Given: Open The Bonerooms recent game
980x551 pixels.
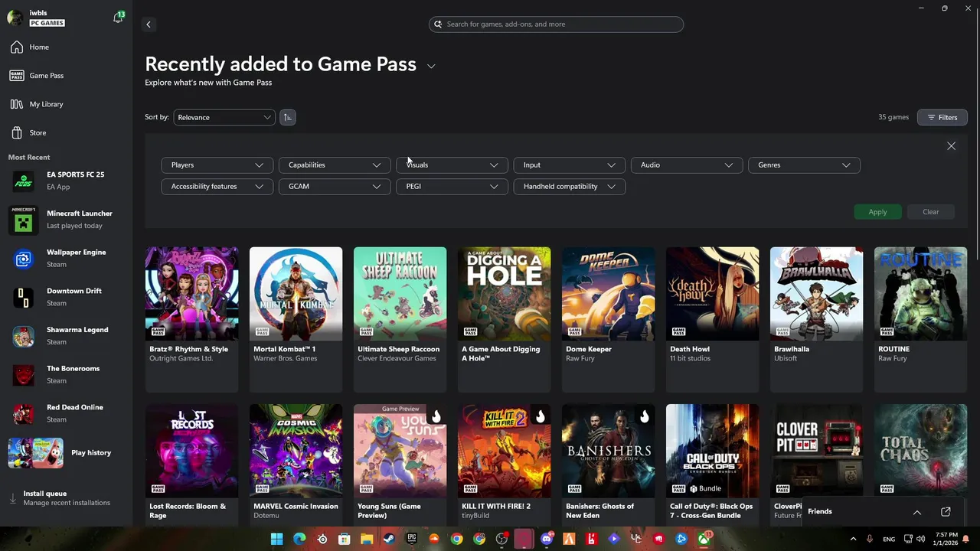Looking at the screenshot, I should point(66,375).
